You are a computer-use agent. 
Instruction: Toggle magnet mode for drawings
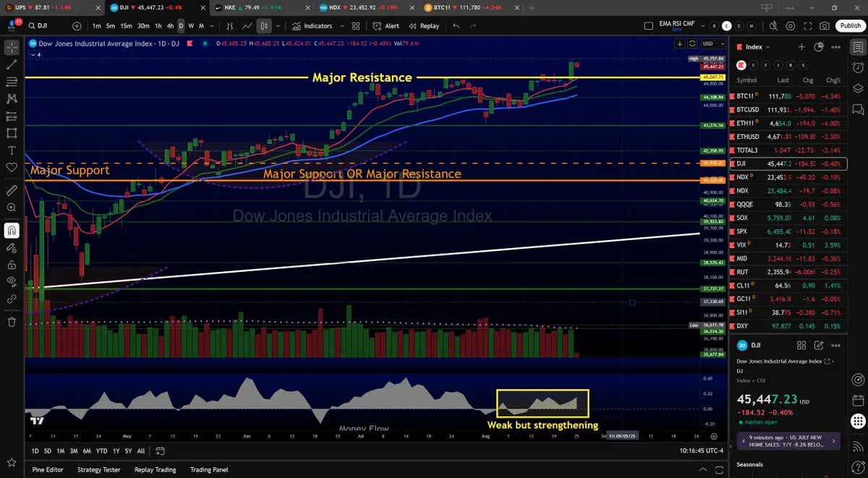click(x=12, y=231)
